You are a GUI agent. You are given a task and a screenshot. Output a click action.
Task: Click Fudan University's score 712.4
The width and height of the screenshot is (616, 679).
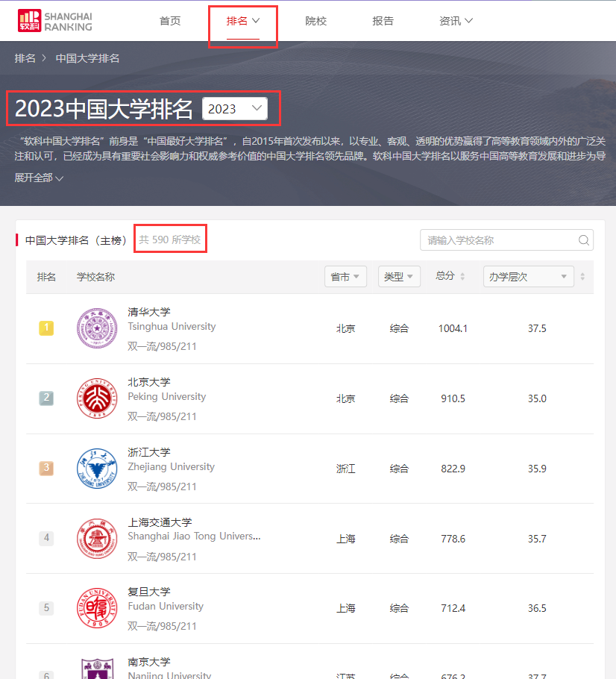[453, 608]
